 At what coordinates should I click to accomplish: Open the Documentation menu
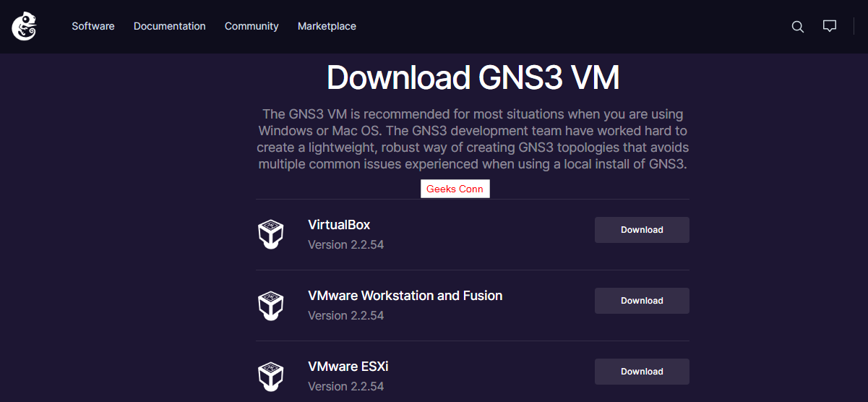point(170,26)
